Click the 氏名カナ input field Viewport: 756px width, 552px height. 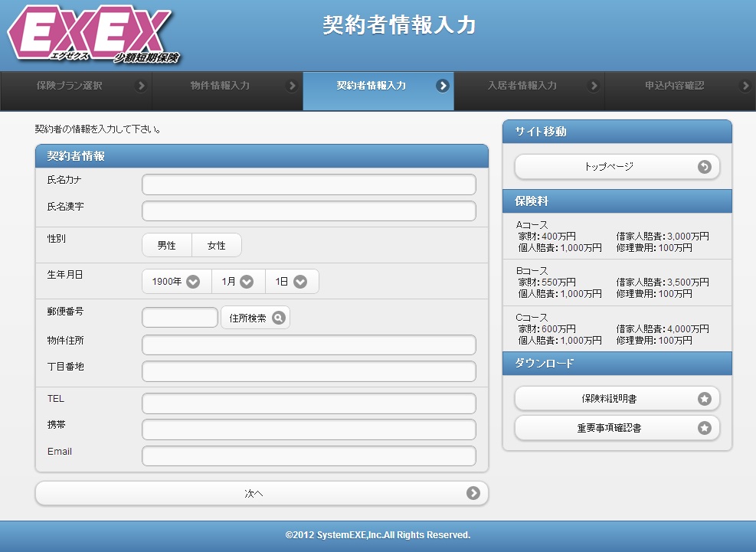coord(309,185)
